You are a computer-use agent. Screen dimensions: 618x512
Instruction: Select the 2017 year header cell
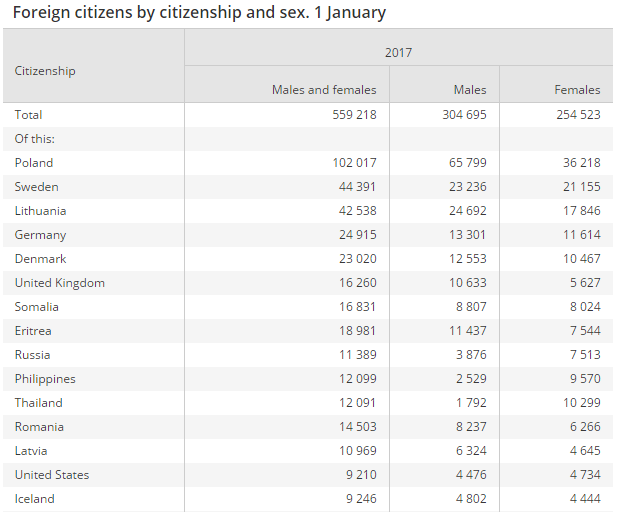398,53
